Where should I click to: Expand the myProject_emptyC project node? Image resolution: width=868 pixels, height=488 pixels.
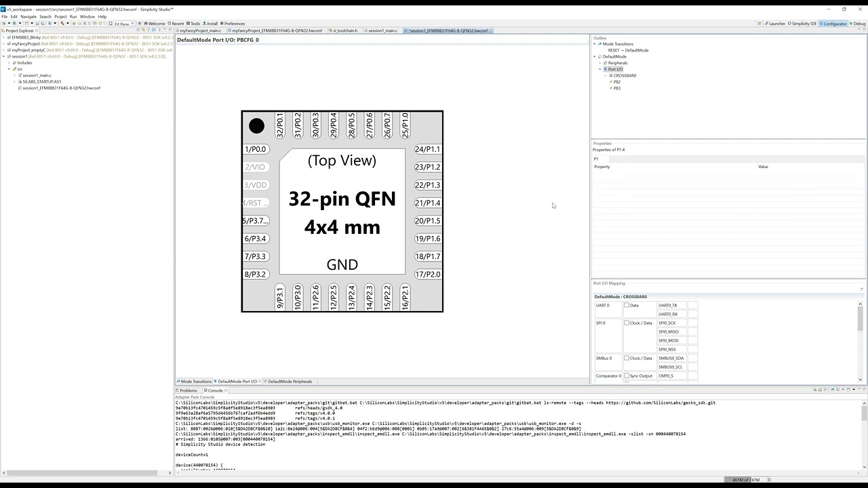click(3, 50)
